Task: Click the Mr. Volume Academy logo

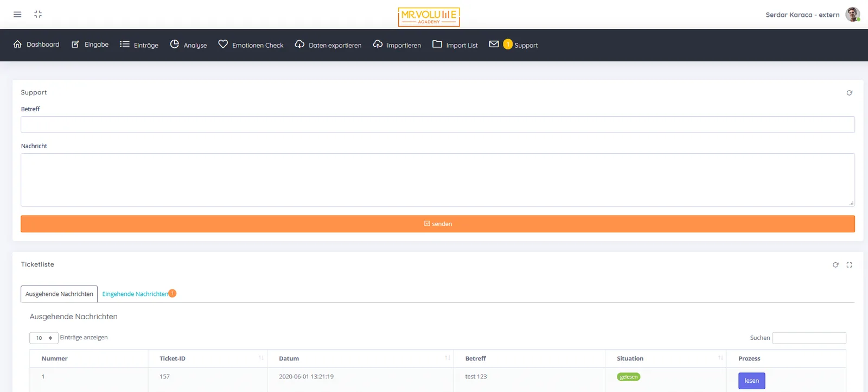Action: coord(429,17)
